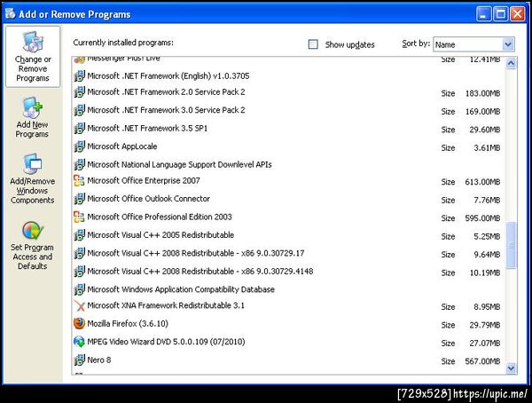Select Microsoft Windows Application Compatibility Database
Screen dimensions: 532x403
[181, 289]
